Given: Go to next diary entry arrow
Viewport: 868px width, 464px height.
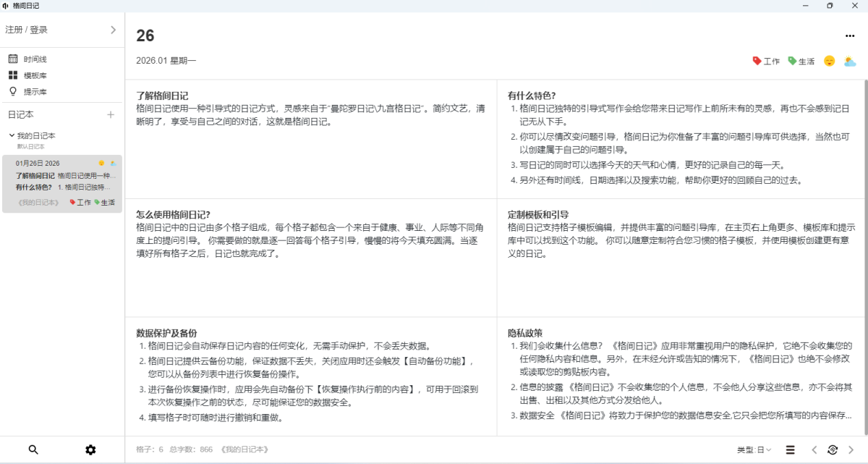Looking at the screenshot, I should coord(851,450).
